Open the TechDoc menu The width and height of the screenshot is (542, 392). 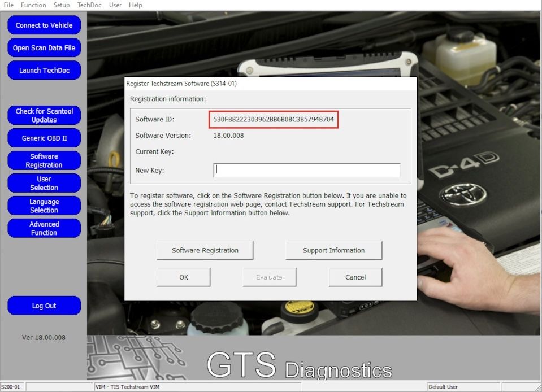(x=89, y=5)
